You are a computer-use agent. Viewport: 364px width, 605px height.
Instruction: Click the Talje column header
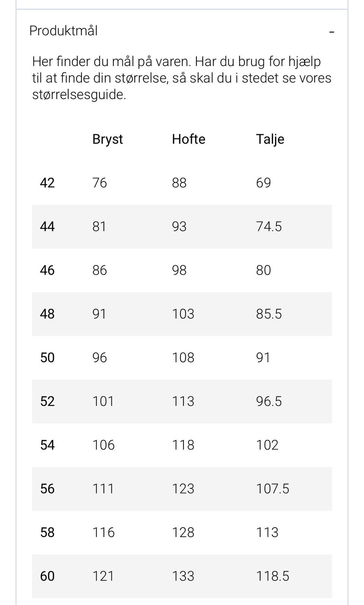point(270,139)
